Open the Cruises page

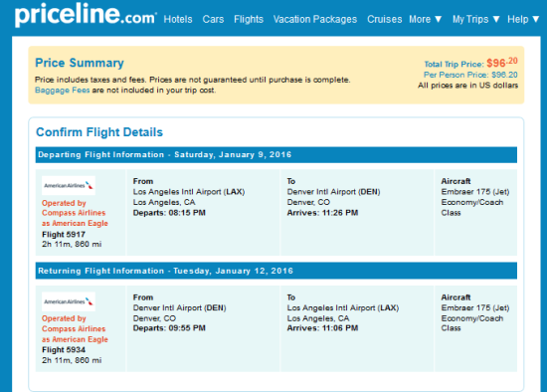[x=385, y=19]
